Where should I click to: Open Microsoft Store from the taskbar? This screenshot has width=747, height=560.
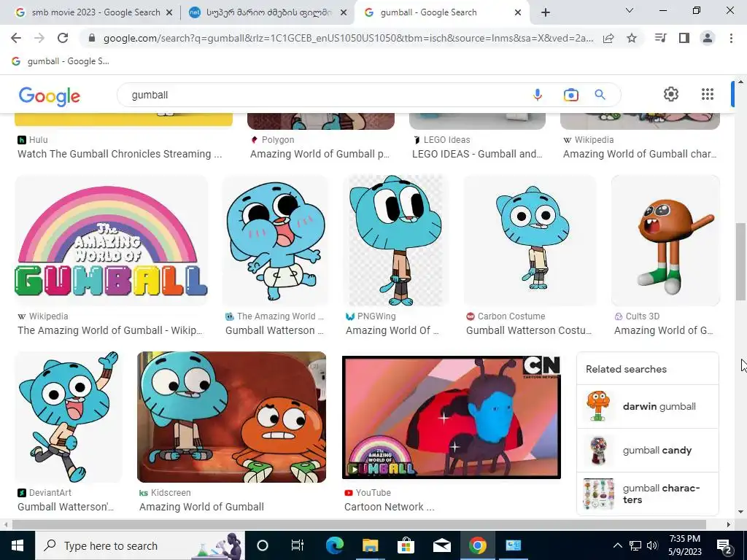click(406, 545)
